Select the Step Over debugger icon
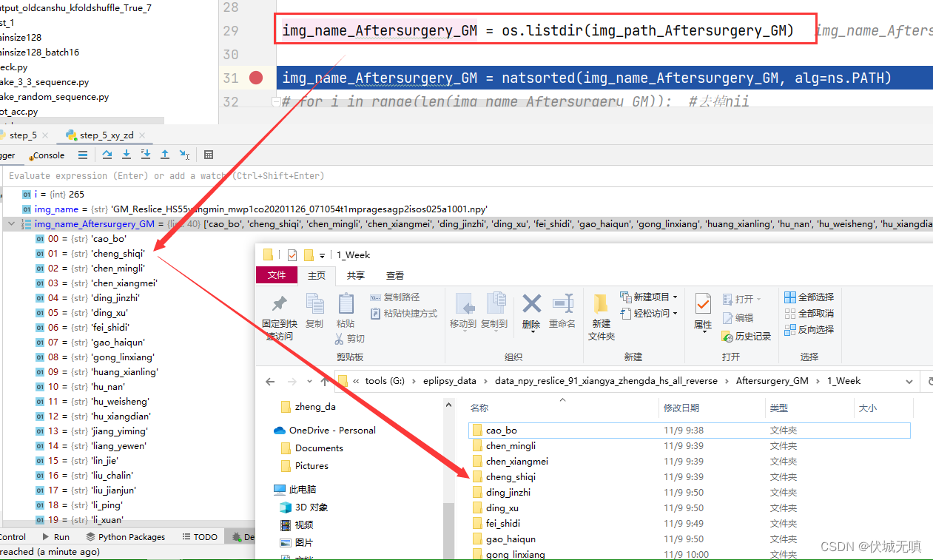The width and height of the screenshot is (933, 560). pyautogui.click(x=107, y=155)
